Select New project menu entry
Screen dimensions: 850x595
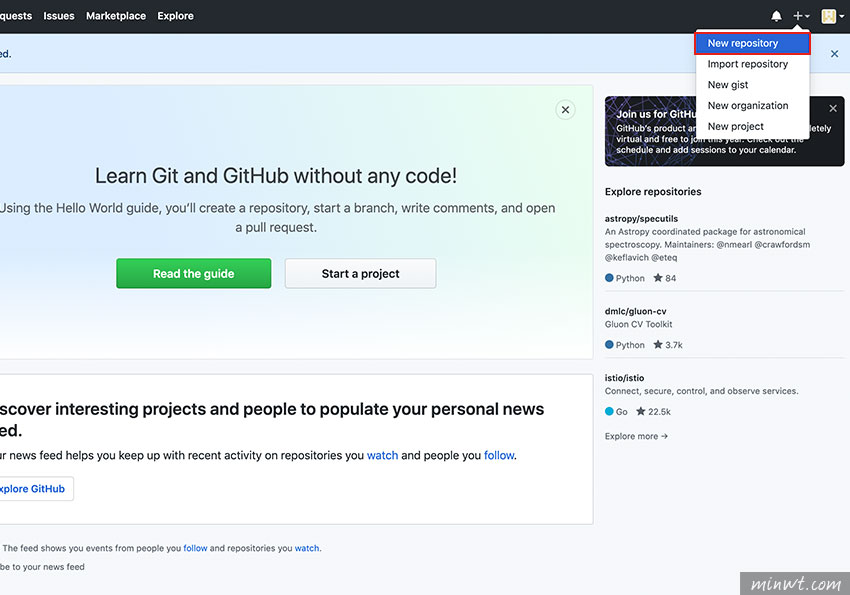752,126
